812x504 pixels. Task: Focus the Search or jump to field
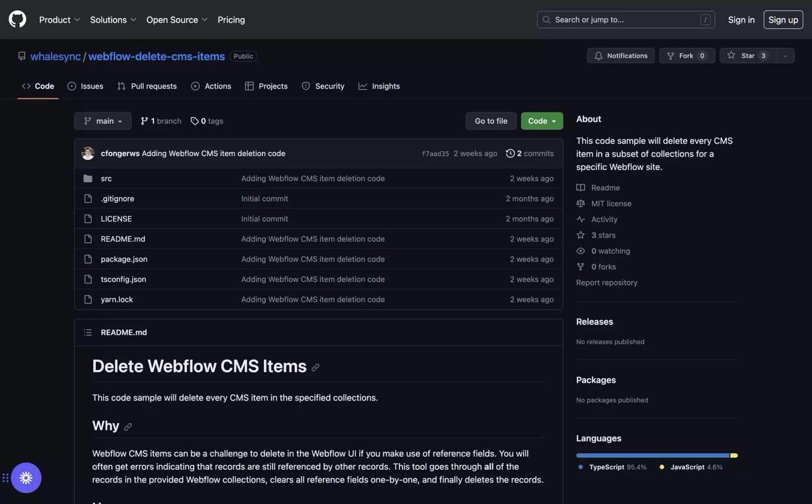[626, 20]
